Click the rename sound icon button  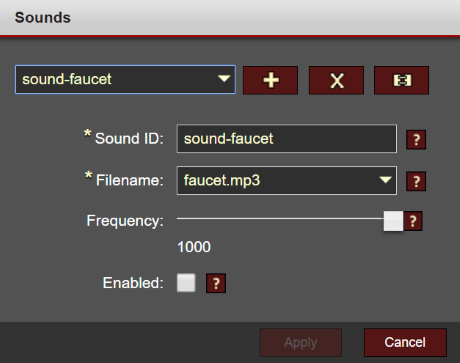point(402,80)
